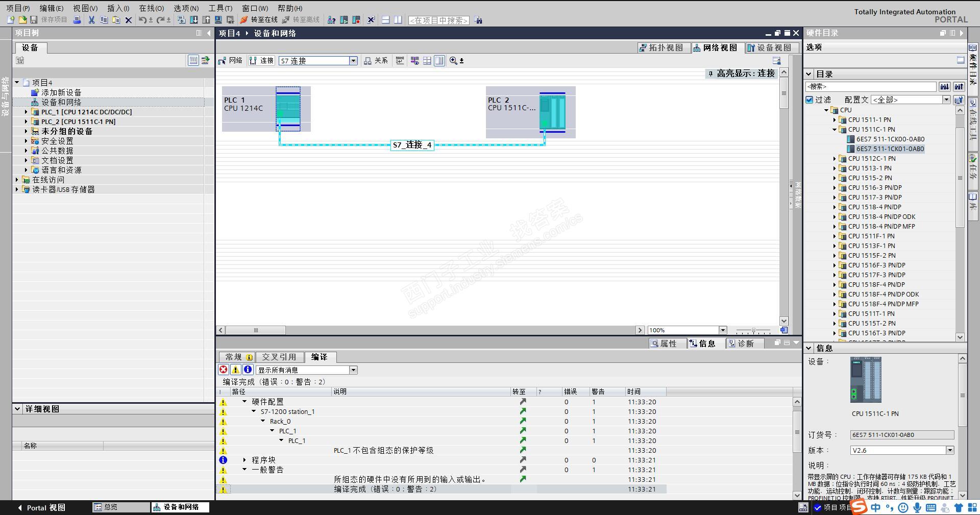Image resolution: width=980 pixels, height=515 pixels.
Task: Click the Portal 视图 button
Action: tap(41, 507)
